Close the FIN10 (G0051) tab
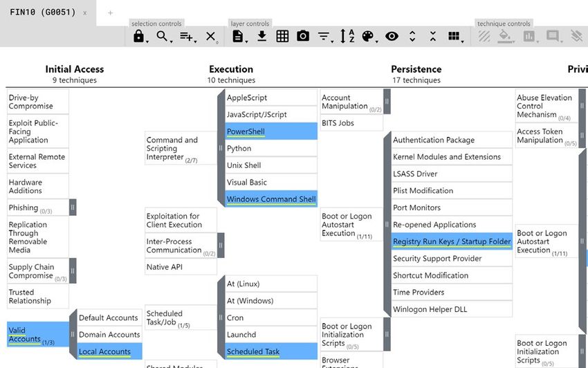This screenshot has width=588, height=368. point(85,13)
